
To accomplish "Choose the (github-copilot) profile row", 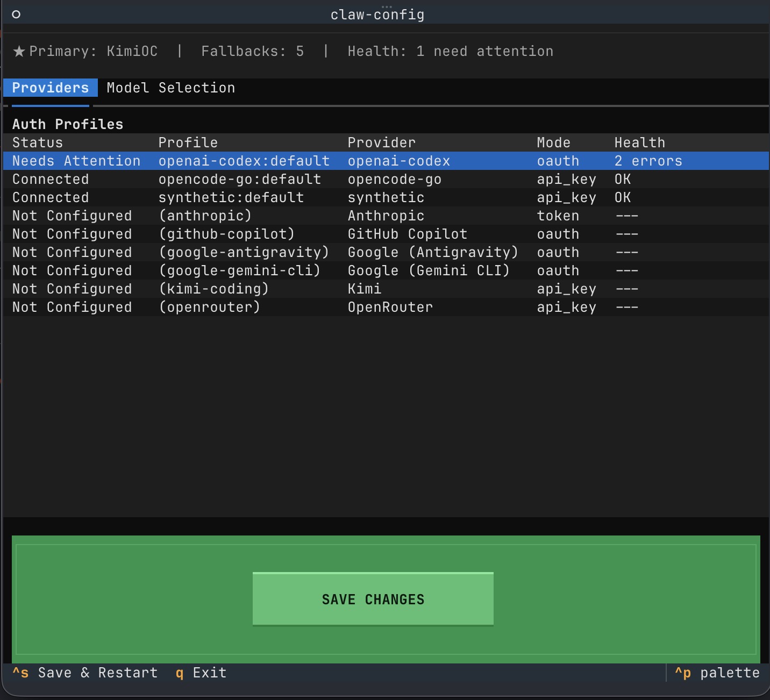I will [226, 234].
